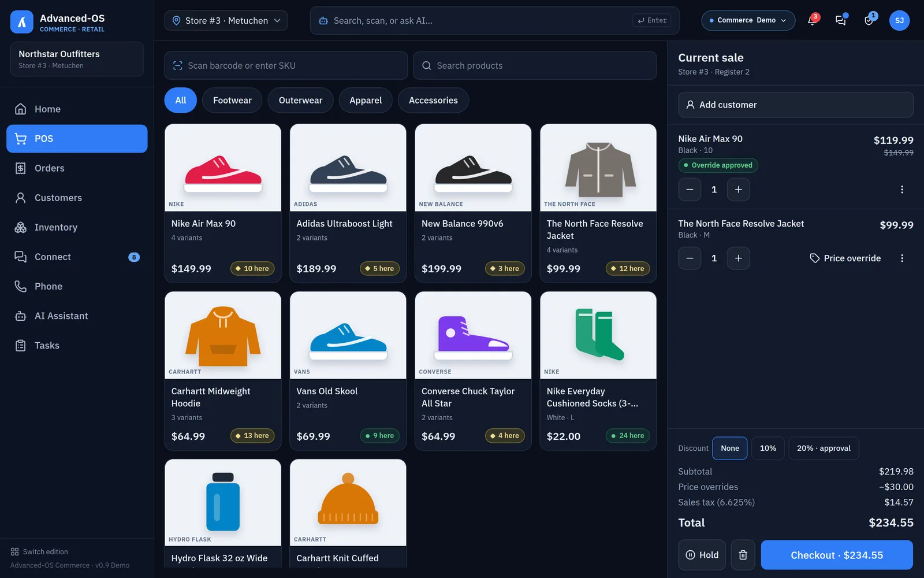The height and width of the screenshot is (578, 924).
Task: Open more options for North Face Jacket line
Action: tap(902, 258)
